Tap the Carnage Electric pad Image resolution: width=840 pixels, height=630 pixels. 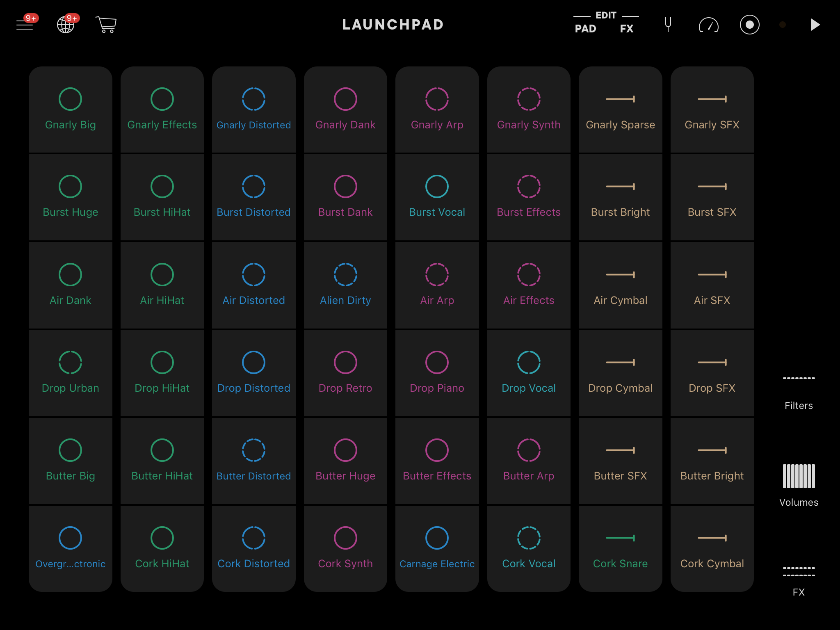[437, 548]
